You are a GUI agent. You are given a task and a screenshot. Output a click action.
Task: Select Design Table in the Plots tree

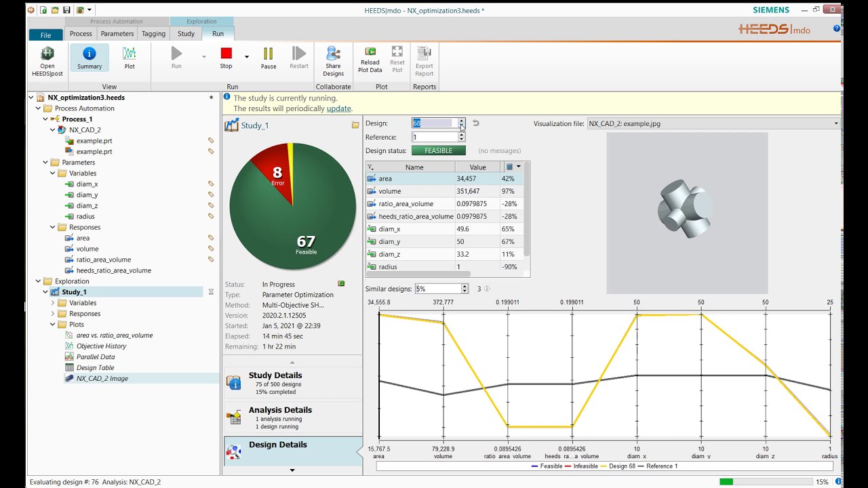pos(95,367)
